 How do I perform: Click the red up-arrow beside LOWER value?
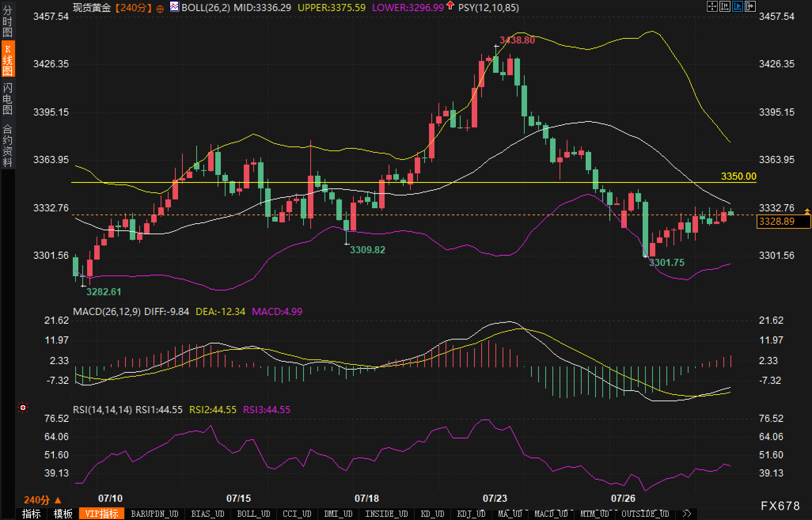450,6
